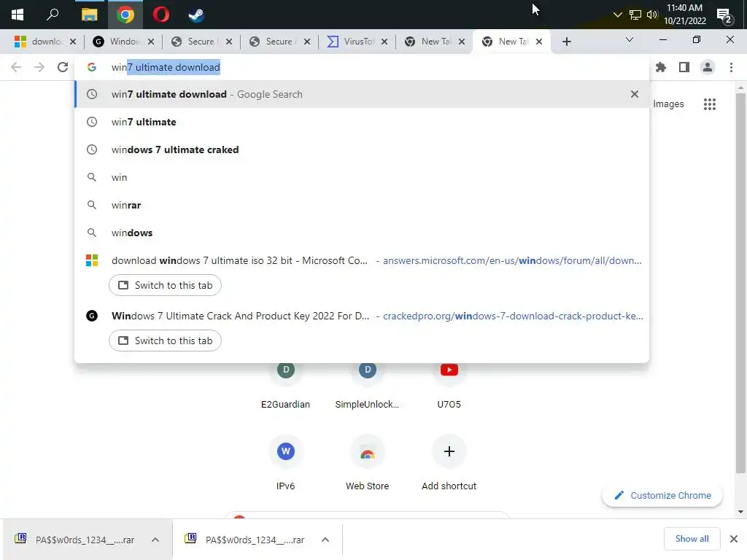Click Customize Chrome button
Image resolution: width=747 pixels, height=560 pixels.
662,495
